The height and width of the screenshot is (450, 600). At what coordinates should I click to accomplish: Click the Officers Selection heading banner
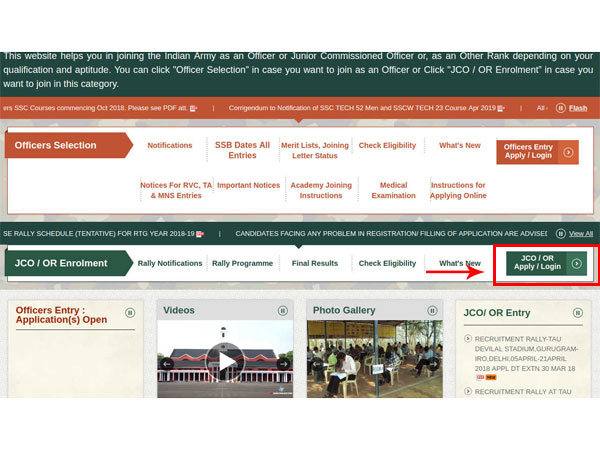tap(68, 145)
